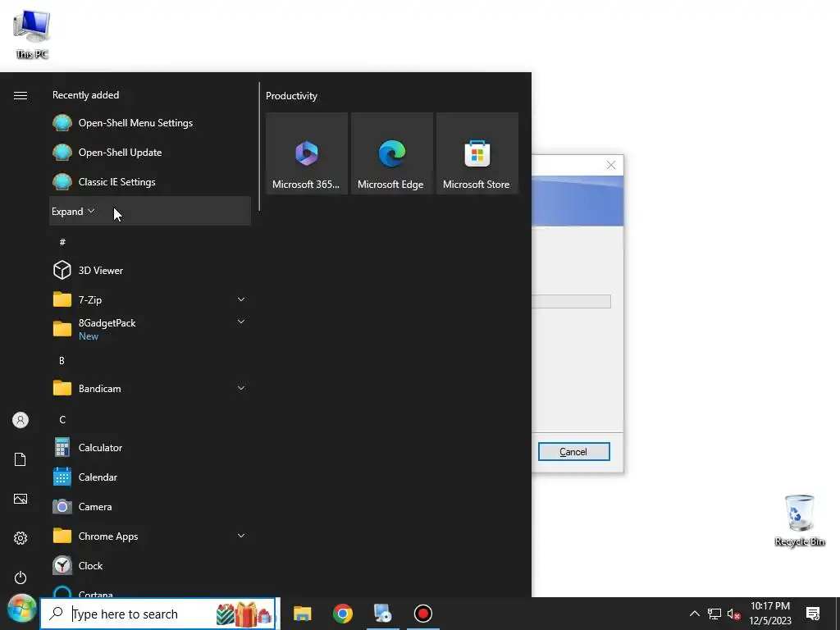Open Power options in Start sidebar
The image size is (840, 630).
(21, 577)
